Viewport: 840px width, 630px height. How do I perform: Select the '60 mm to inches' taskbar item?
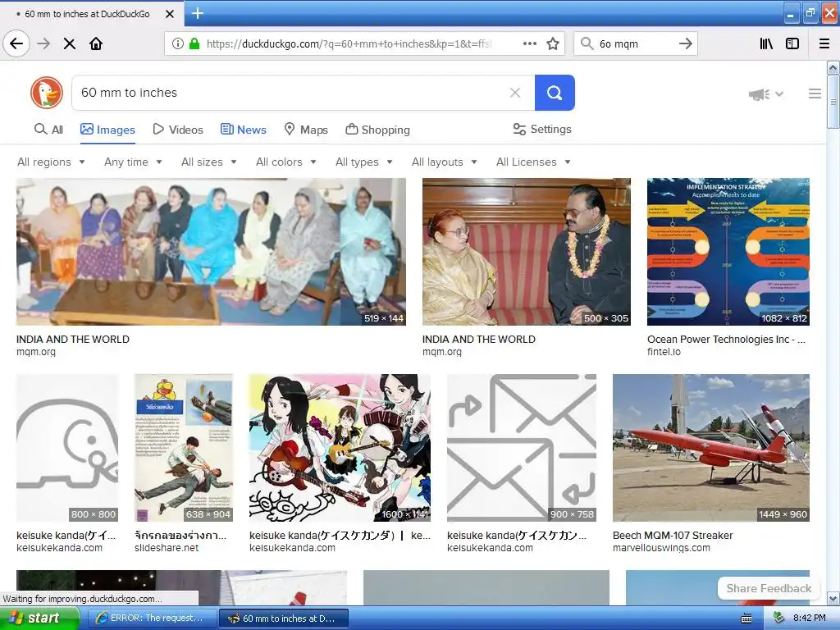click(283, 618)
